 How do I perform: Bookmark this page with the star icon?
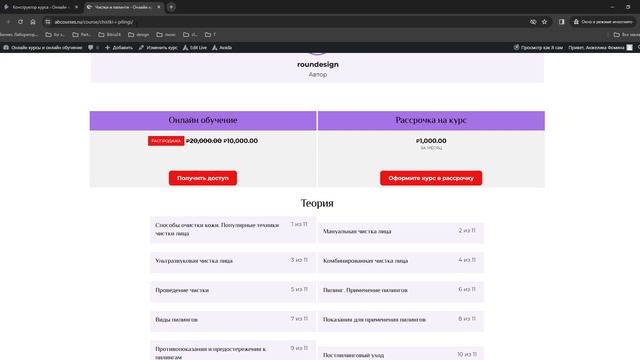click(544, 22)
